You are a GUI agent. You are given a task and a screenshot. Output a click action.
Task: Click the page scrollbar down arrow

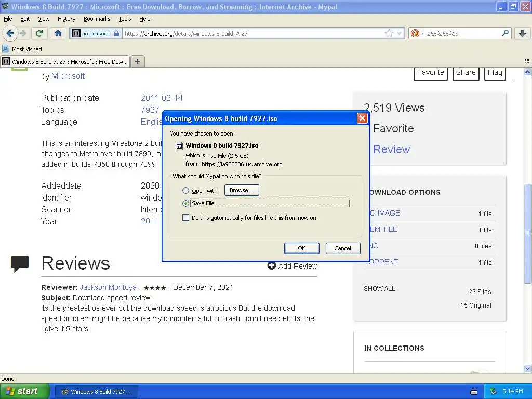click(527, 368)
